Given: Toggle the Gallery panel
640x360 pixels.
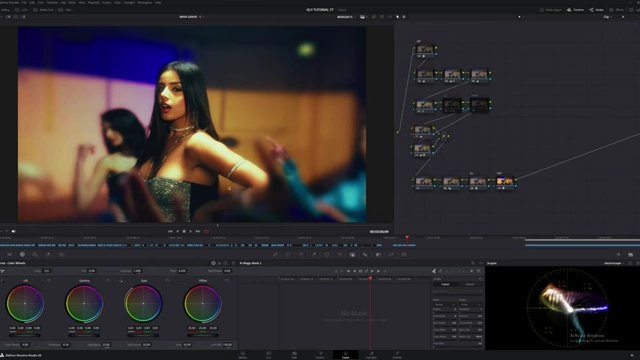Looking at the screenshot, I should point(5,10).
